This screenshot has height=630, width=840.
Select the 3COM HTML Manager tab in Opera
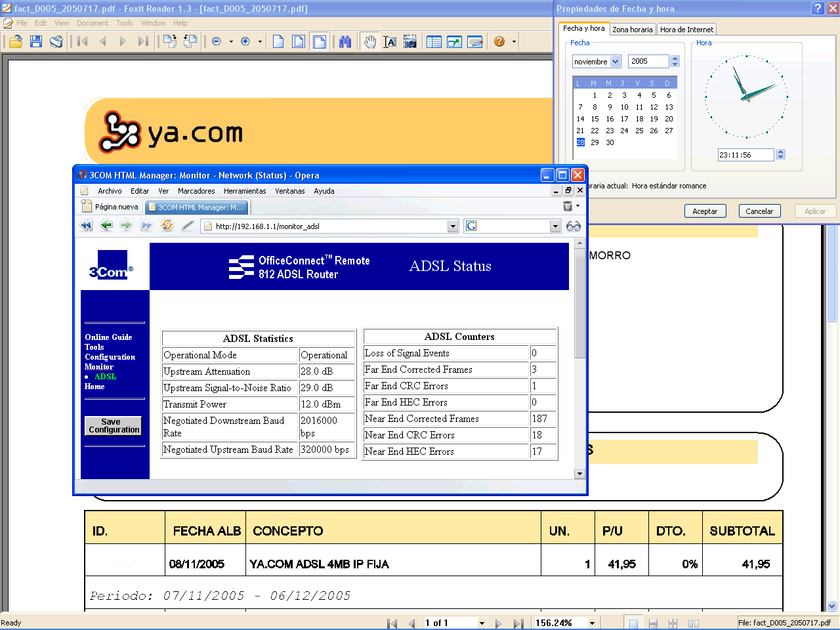click(197, 207)
